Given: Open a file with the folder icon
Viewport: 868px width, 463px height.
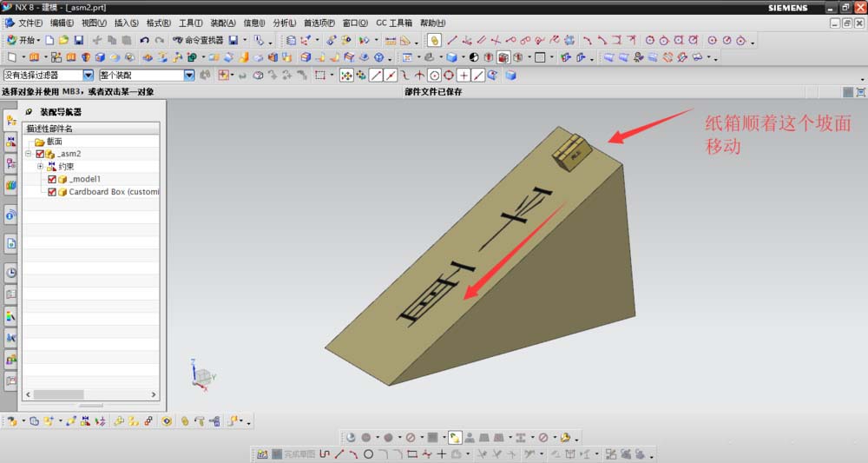Looking at the screenshot, I should pos(63,41).
